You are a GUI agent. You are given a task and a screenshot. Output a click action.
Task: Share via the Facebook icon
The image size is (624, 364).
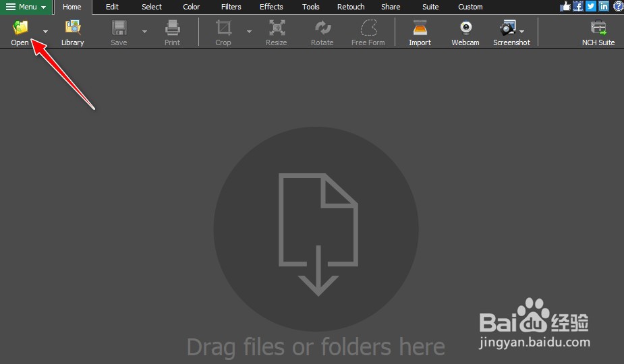coord(578,6)
